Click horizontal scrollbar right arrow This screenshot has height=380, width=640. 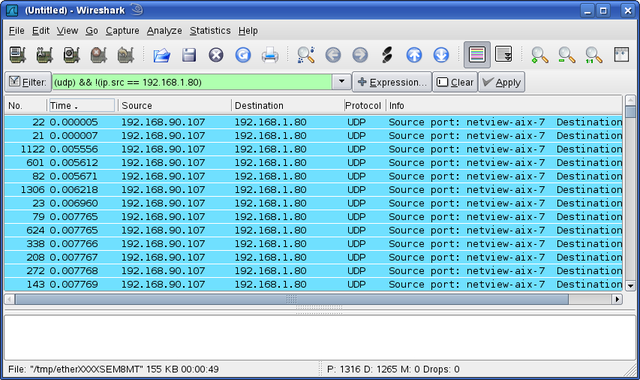coord(617,299)
